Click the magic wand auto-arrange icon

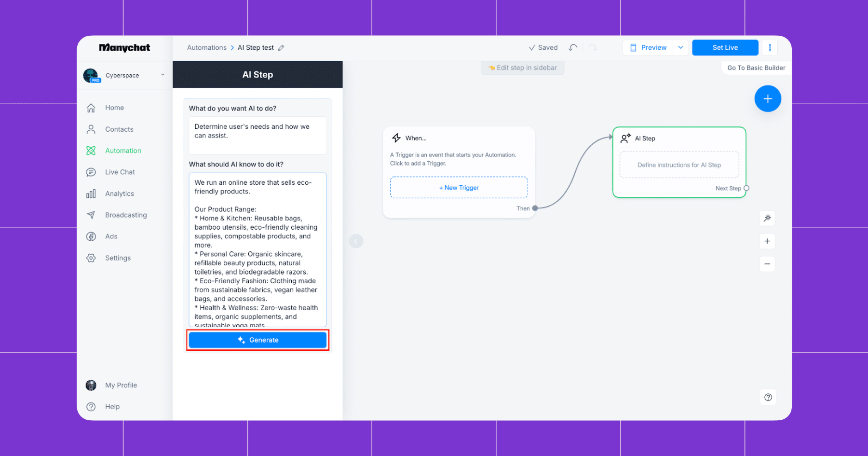pyautogui.click(x=767, y=218)
